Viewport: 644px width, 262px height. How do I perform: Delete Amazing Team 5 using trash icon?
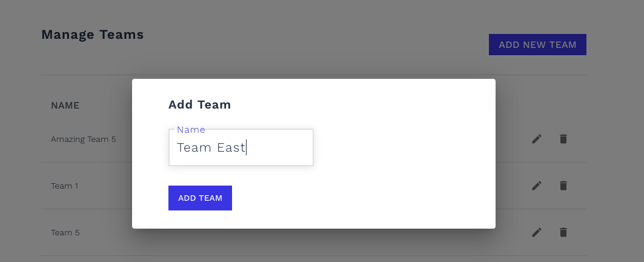(x=563, y=139)
